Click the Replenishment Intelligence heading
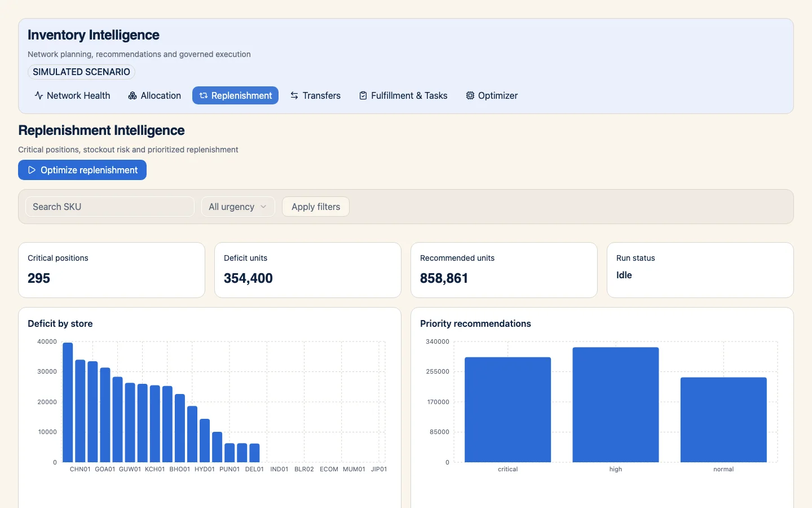The image size is (812, 508). [x=101, y=130]
